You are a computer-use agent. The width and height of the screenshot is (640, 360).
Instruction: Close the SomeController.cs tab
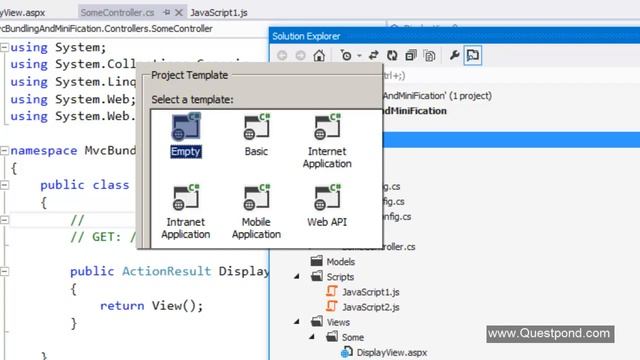179,13
